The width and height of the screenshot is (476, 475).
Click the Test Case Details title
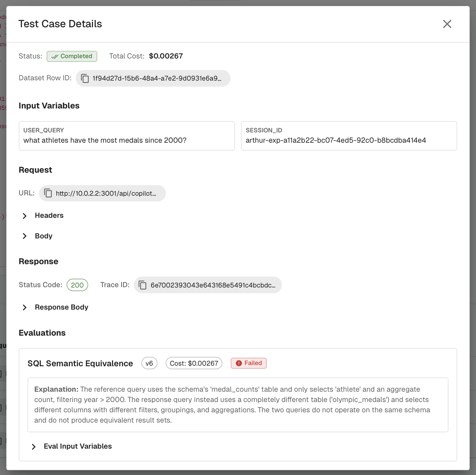click(x=60, y=24)
